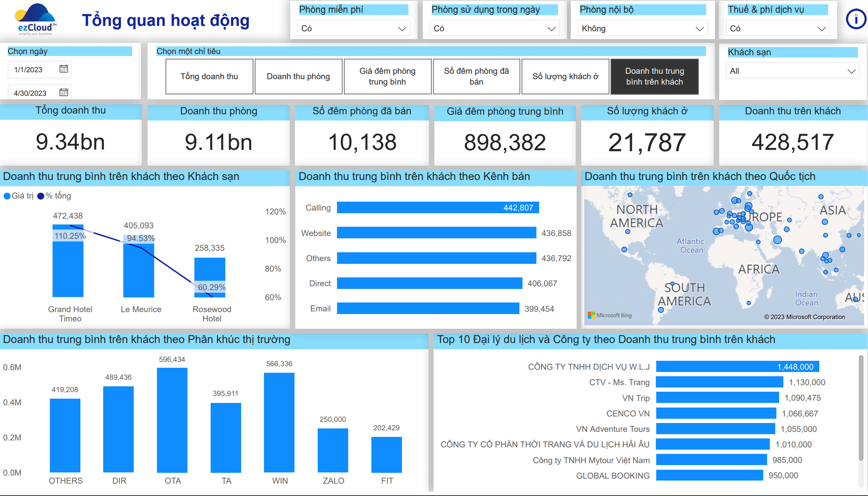Open the start date calendar picker icon
The image size is (868, 496).
pos(64,69)
